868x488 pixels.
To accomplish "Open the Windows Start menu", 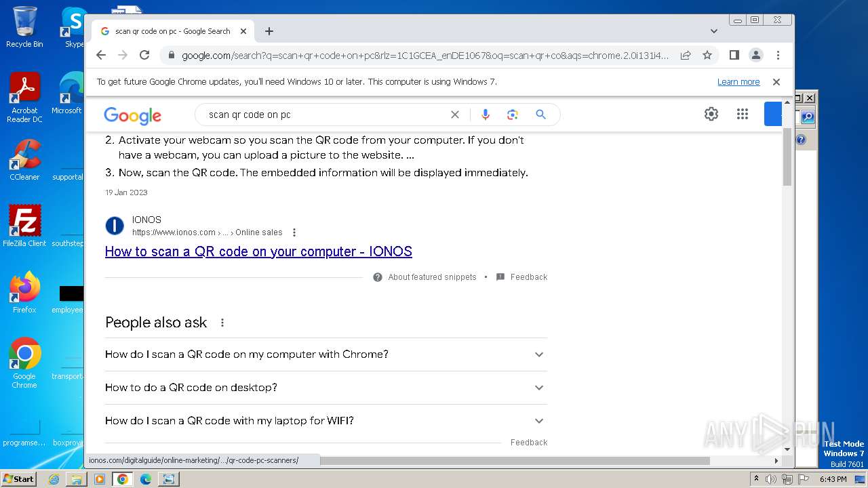I will tap(18, 479).
